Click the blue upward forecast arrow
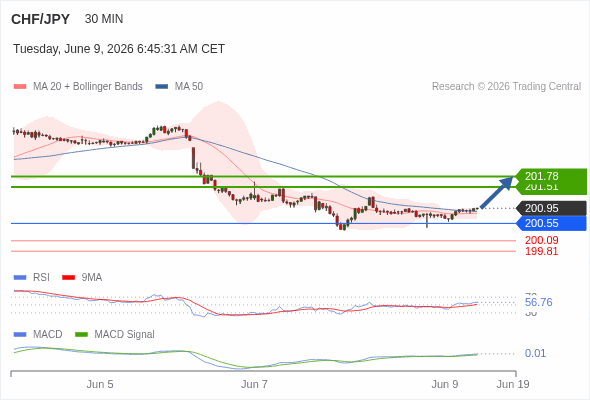 (x=497, y=192)
